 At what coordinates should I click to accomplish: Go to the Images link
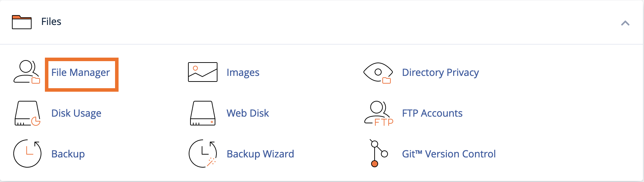coord(243,72)
